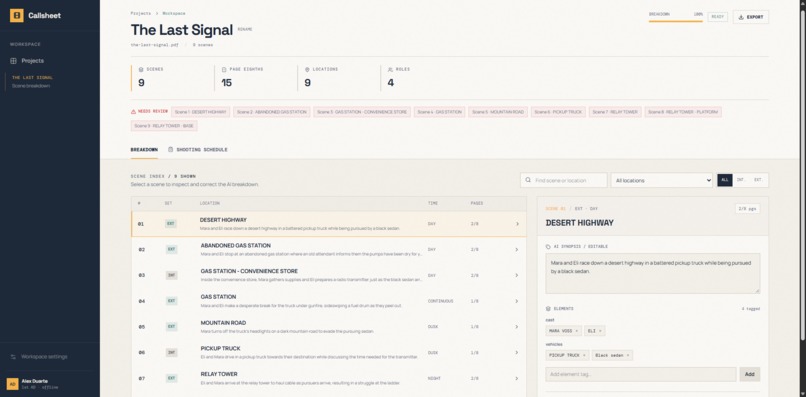
Task: Remove the PICKUP TRUCK vehicle tag
Action: coord(584,355)
